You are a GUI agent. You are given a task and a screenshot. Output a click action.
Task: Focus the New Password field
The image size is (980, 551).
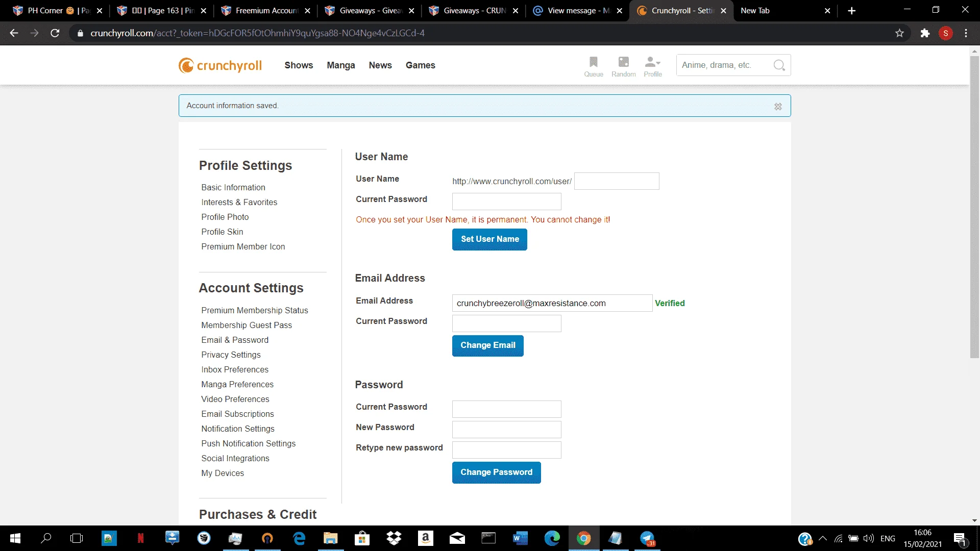(506, 430)
